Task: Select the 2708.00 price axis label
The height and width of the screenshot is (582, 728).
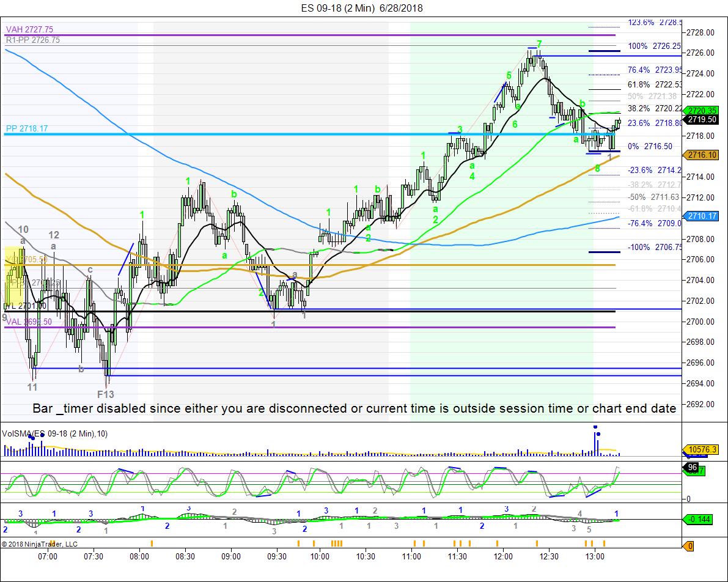Action: (x=700, y=239)
